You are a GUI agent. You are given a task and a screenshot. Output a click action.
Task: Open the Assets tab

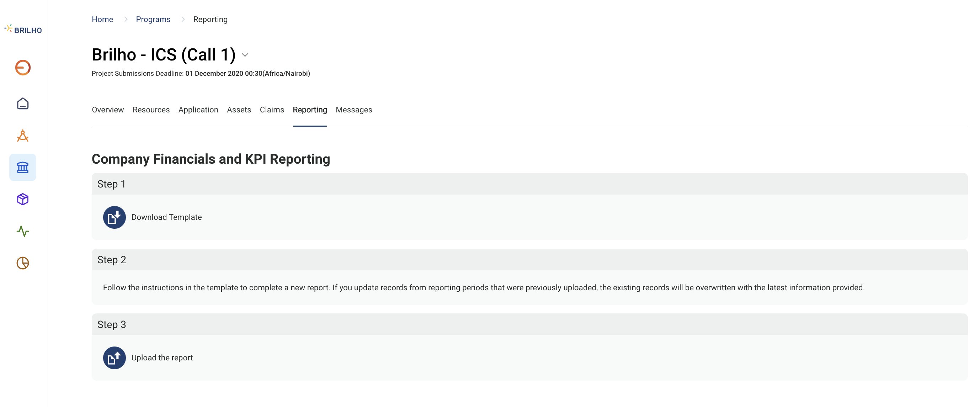coord(239,110)
